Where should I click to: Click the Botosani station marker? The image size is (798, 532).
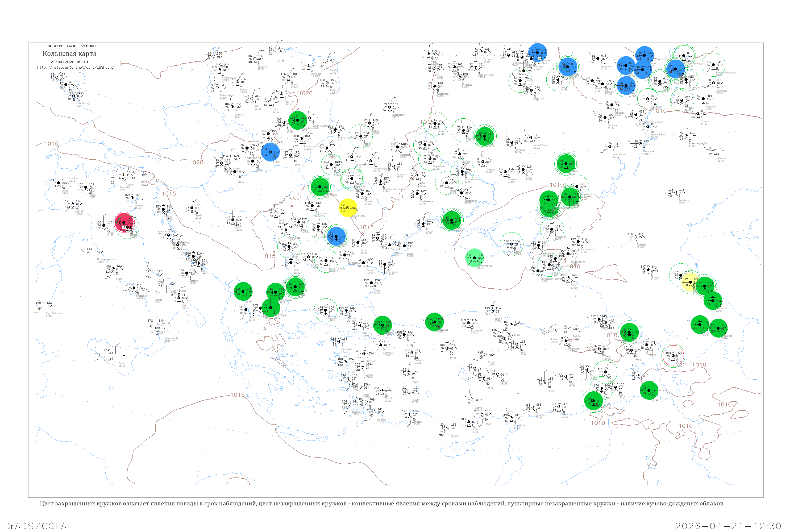click(x=362, y=194)
